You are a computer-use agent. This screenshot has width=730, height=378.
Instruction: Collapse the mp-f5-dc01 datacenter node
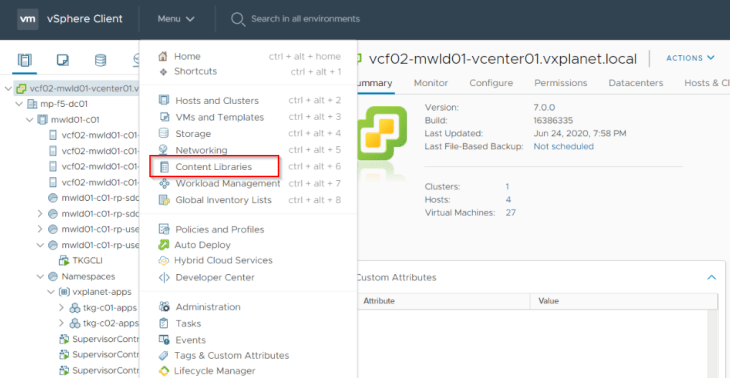[x=19, y=103]
